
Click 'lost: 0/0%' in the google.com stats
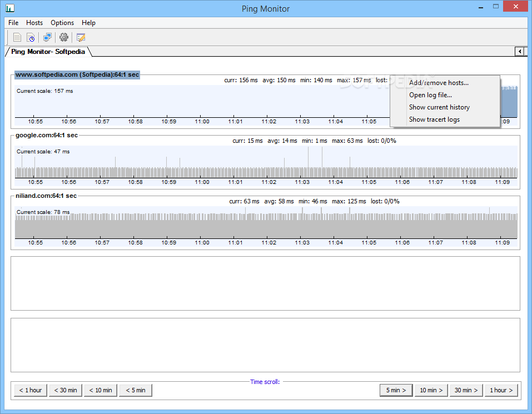pos(382,141)
